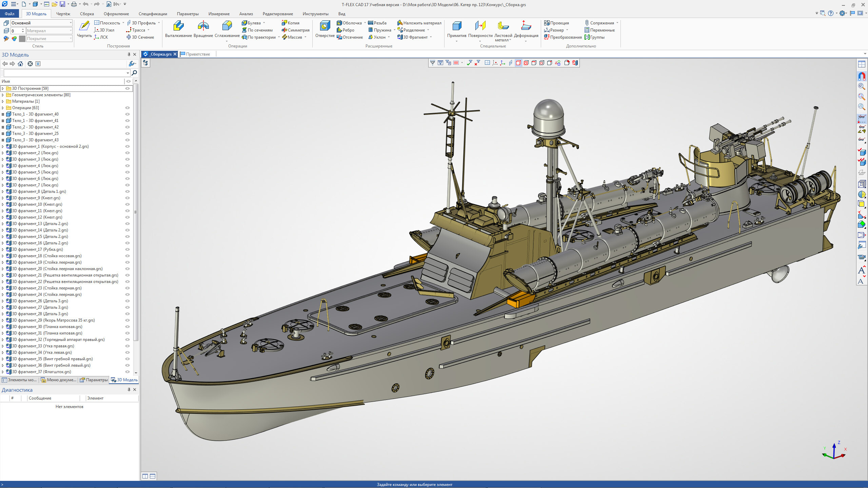Click the search magnifier in 3D Модель panel

(x=134, y=73)
